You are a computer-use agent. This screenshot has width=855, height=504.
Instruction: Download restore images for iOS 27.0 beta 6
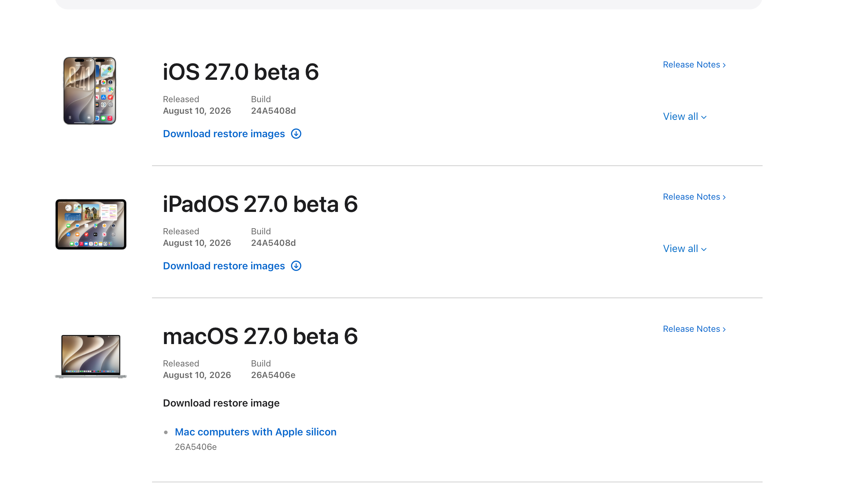pos(224,134)
